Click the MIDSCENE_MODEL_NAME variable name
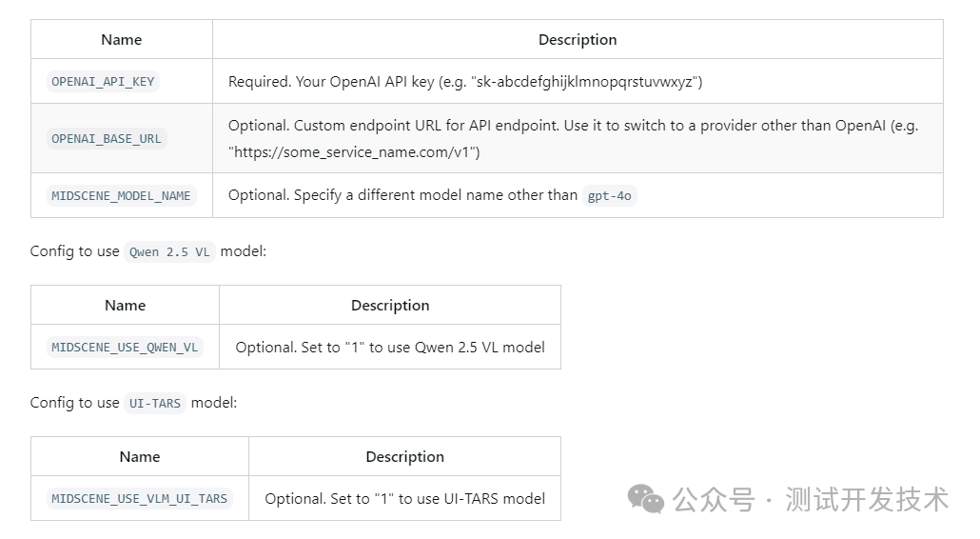 121,196
